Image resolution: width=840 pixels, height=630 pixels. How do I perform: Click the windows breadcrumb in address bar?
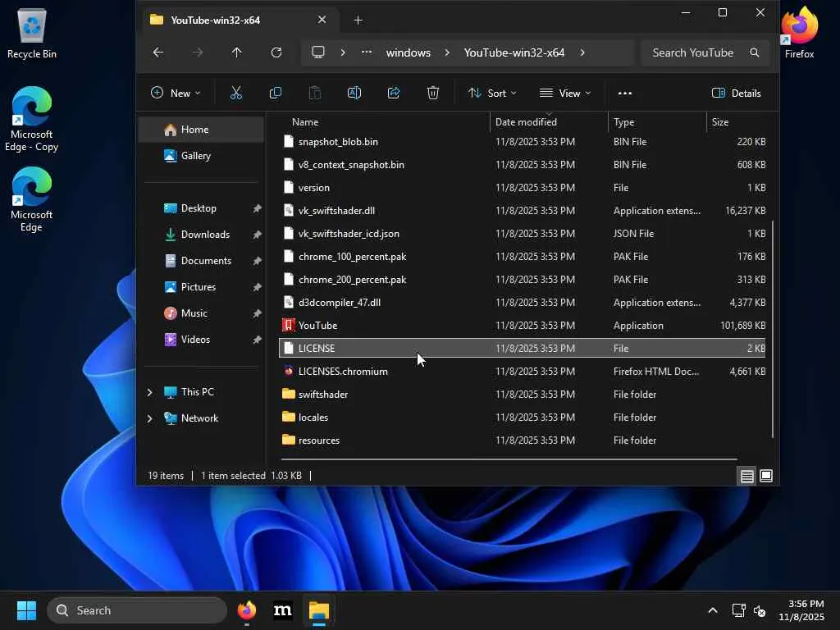click(409, 52)
